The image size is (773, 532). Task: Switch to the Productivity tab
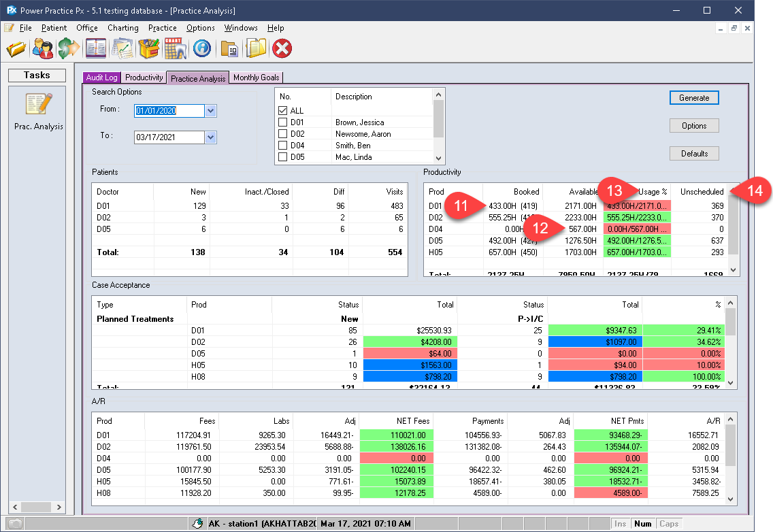(x=144, y=78)
